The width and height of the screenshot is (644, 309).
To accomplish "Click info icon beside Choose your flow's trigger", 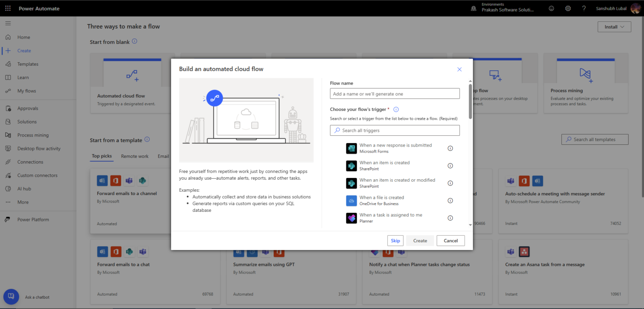I will coord(396,110).
